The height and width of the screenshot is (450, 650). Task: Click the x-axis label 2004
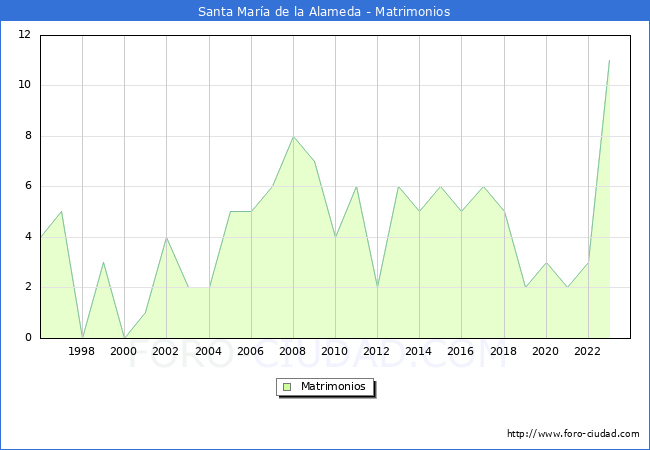tap(208, 351)
